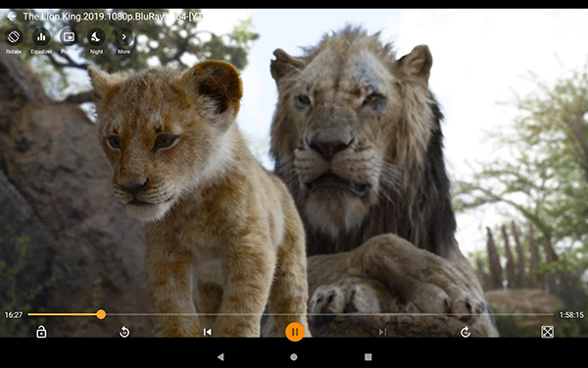Skip to the next video
The width and height of the screenshot is (588, 368).
click(x=382, y=332)
